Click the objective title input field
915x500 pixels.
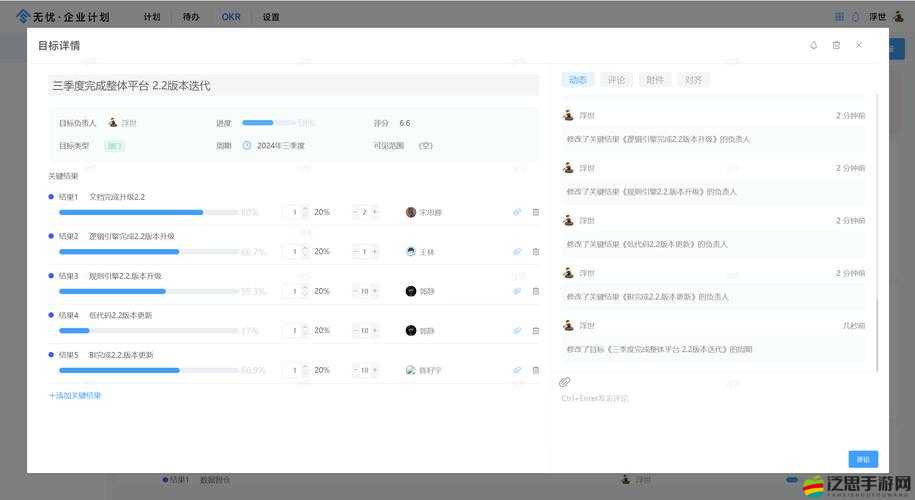coord(293,86)
